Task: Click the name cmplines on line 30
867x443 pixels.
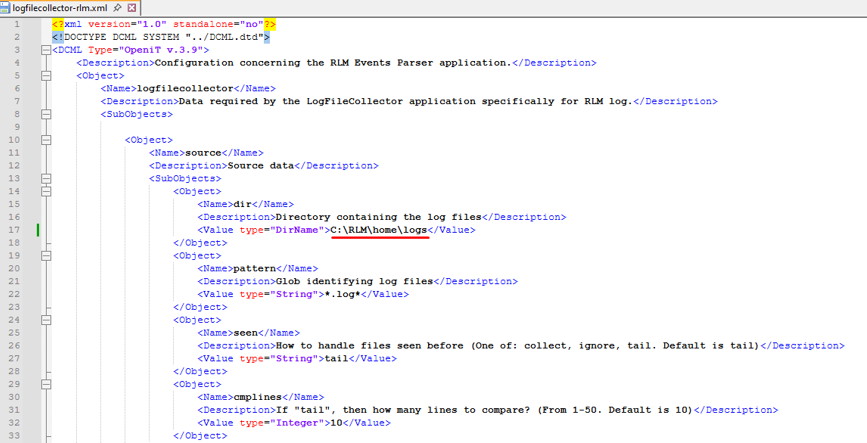Action: point(258,397)
